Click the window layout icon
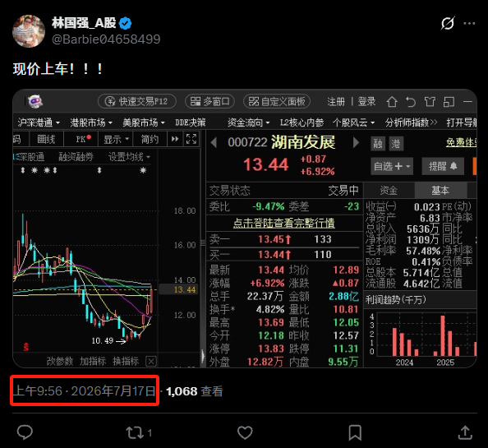 [x=449, y=102]
